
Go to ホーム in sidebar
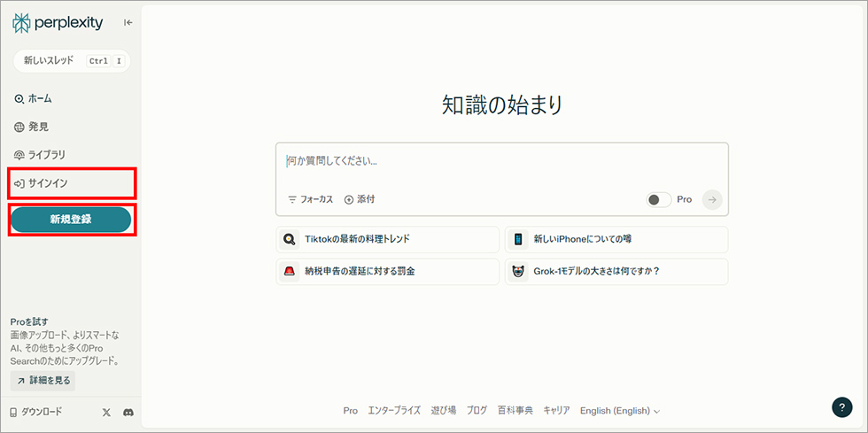pos(34,99)
